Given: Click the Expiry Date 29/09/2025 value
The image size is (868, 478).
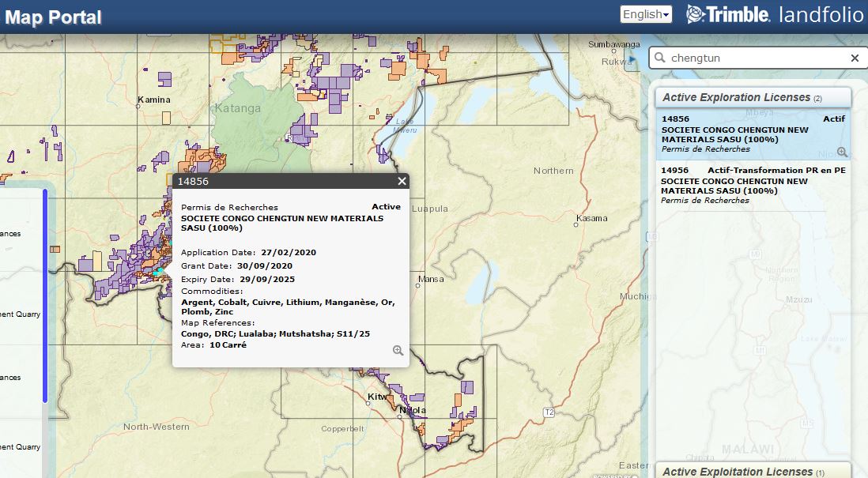Looking at the screenshot, I should coord(267,280).
